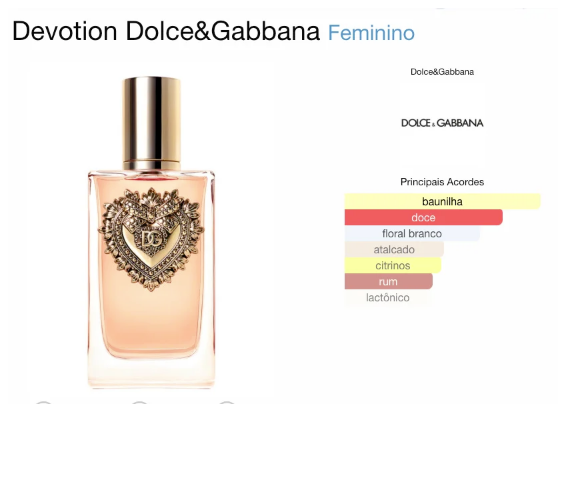
Task: Select the red doce accord bar
Action: coord(423,218)
